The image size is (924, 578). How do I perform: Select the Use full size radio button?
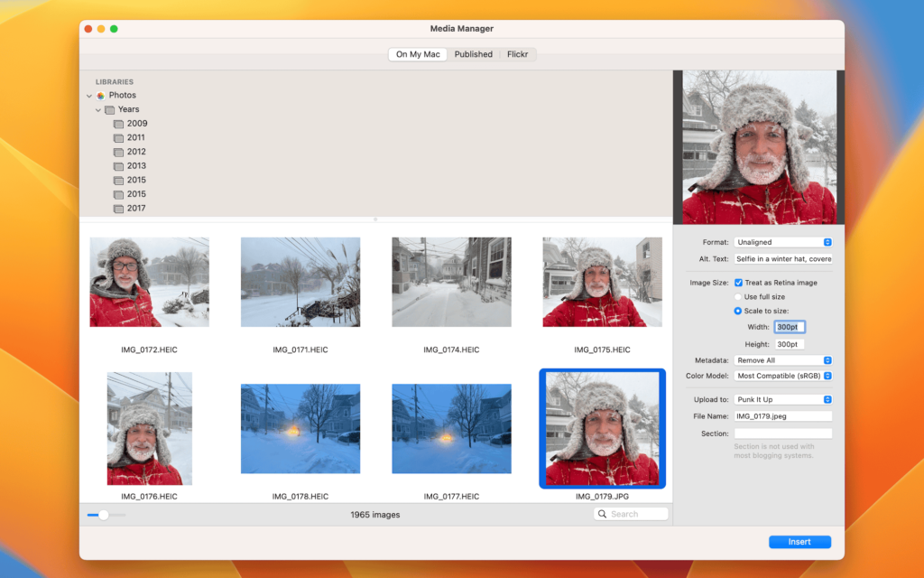(x=737, y=296)
